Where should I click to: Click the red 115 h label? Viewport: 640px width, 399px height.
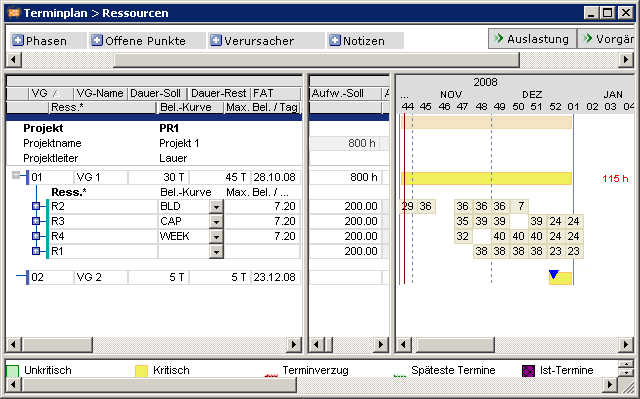tap(615, 178)
